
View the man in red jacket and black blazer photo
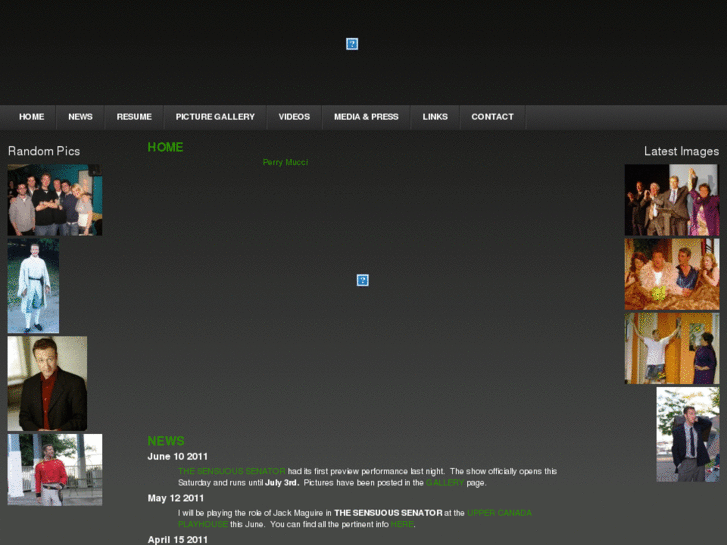[x=47, y=383]
